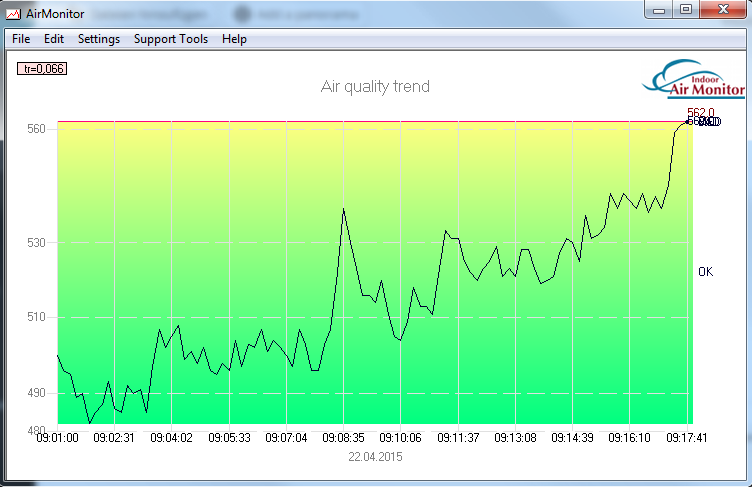This screenshot has height=487, width=752.
Task: Open the Settings menu
Action: point(99,39)
